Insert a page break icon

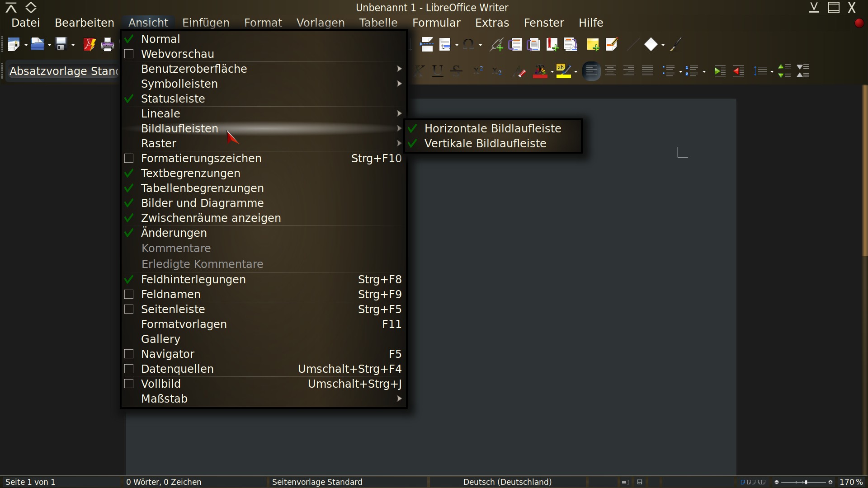tap(427, 44)
